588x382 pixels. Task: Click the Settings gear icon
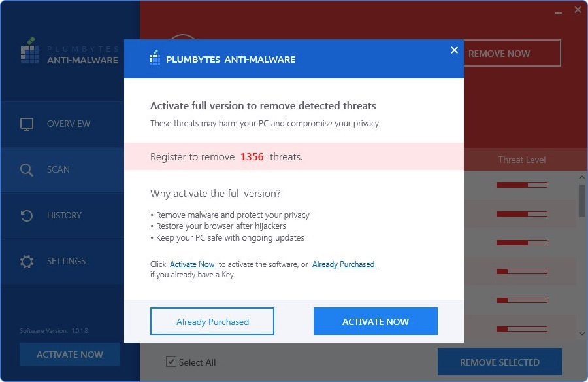coord(27,262)
